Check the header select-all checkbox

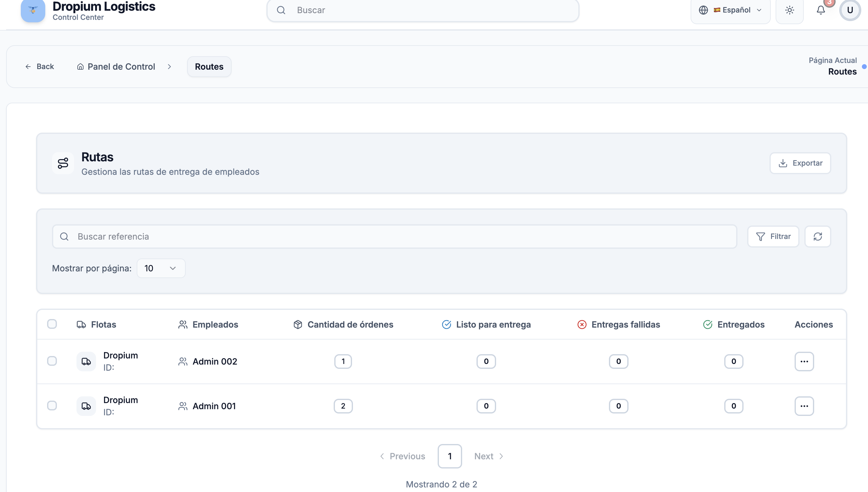tap(52, 324)
